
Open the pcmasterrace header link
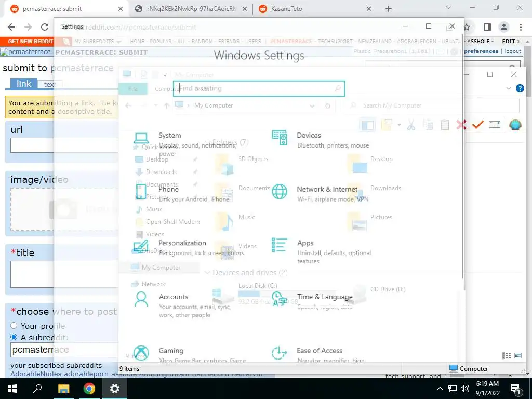click(x=25, y=52)
